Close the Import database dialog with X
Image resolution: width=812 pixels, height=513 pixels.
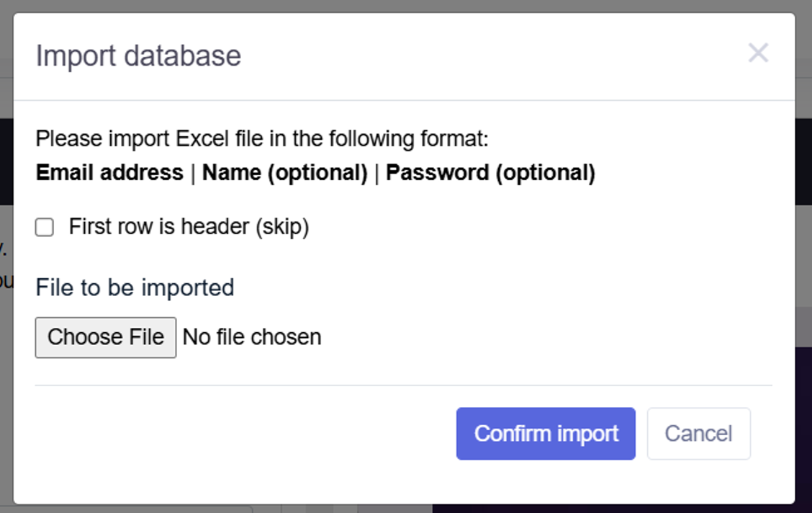tap(758, 53)
